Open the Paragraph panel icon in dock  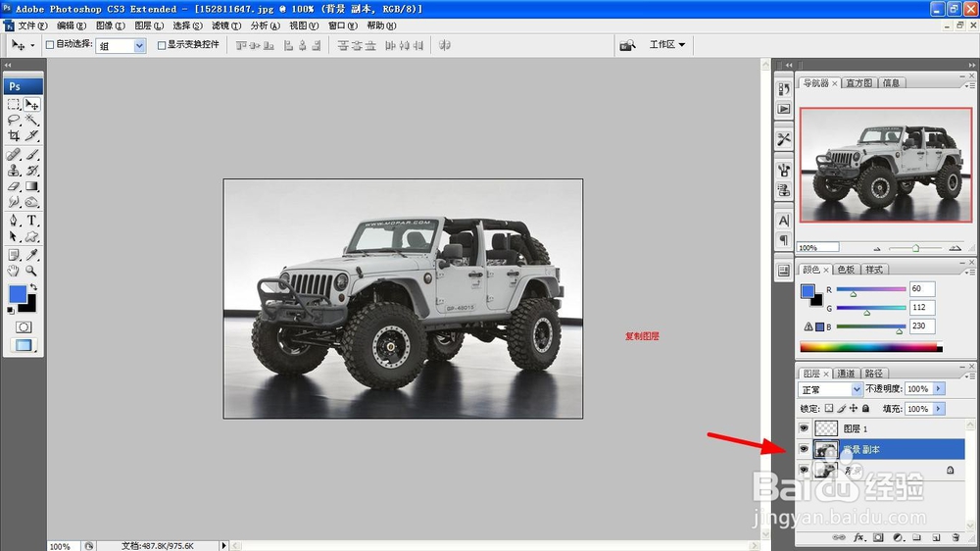pyautogui.click(x=784, y=239)
